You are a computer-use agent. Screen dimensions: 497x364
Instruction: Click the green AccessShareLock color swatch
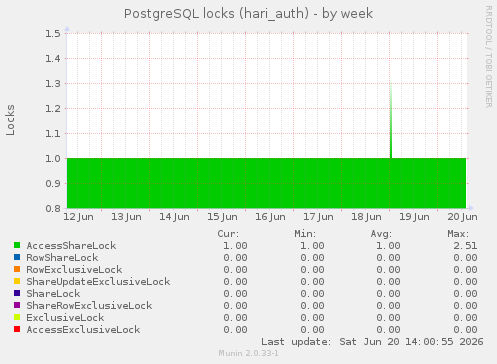pyautogui.click(x=17, y=245)
